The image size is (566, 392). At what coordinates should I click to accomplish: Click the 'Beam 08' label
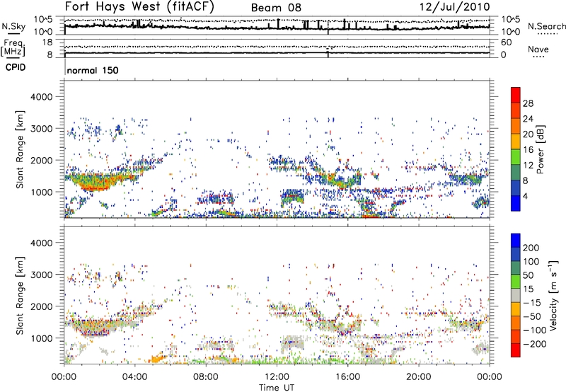click(x=276, y=8)
